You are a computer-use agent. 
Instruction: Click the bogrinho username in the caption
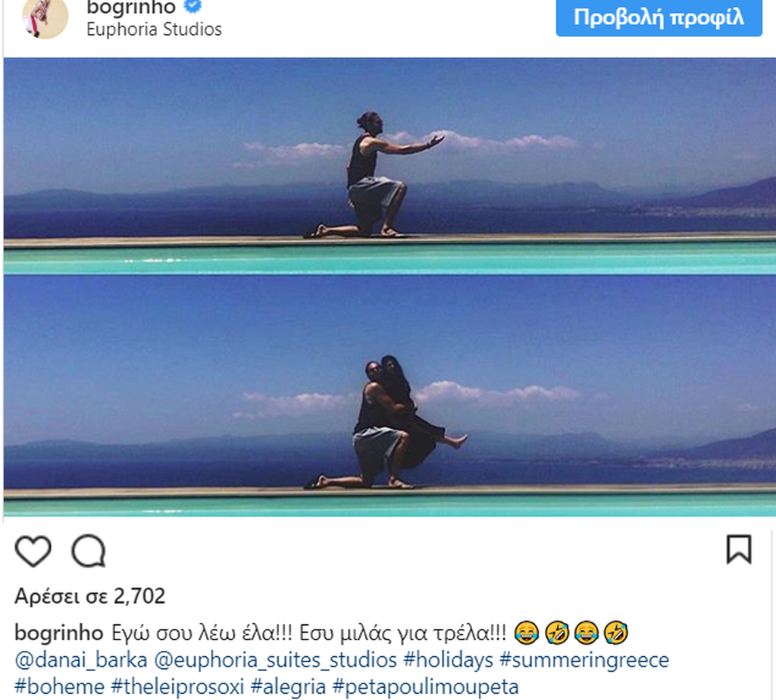coord(59,633)
